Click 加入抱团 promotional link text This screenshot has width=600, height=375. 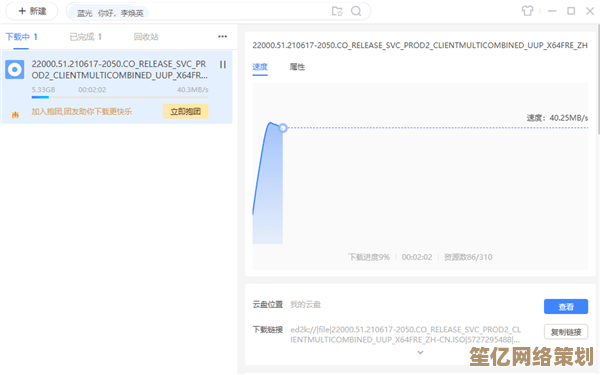82,111
